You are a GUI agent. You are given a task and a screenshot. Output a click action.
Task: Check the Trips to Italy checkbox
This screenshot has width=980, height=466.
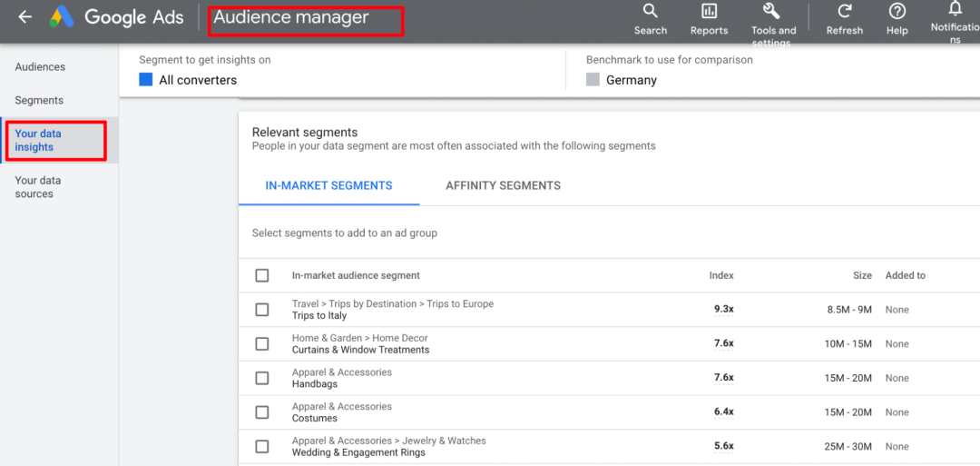tap(262, 310)
